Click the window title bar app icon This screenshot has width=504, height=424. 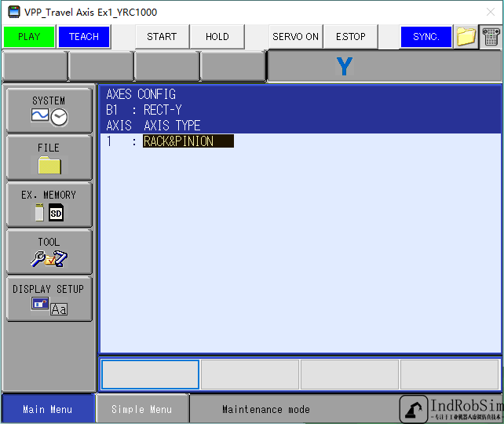pos(14,13)
